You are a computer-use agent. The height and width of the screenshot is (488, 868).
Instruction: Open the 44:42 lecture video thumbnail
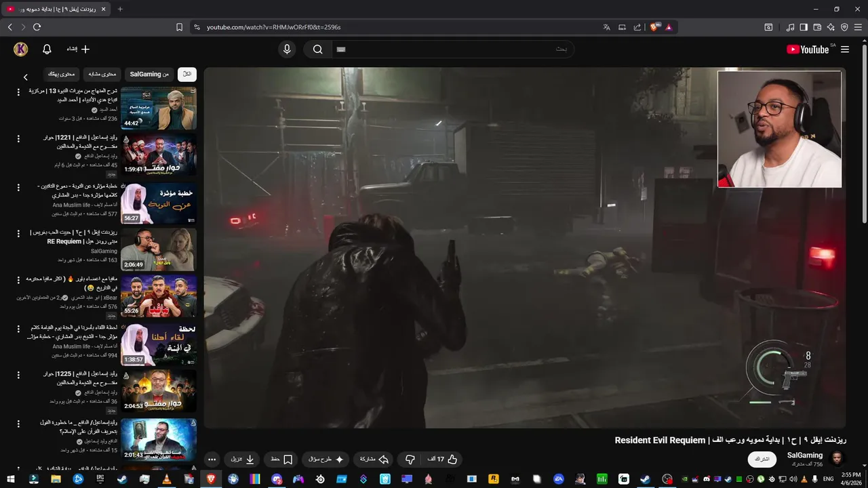coord(159,108)
